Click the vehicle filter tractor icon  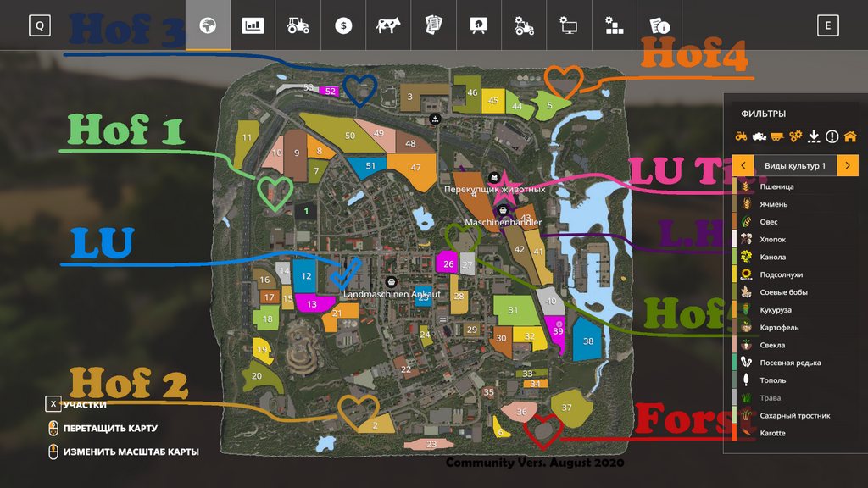click(740, 136)
